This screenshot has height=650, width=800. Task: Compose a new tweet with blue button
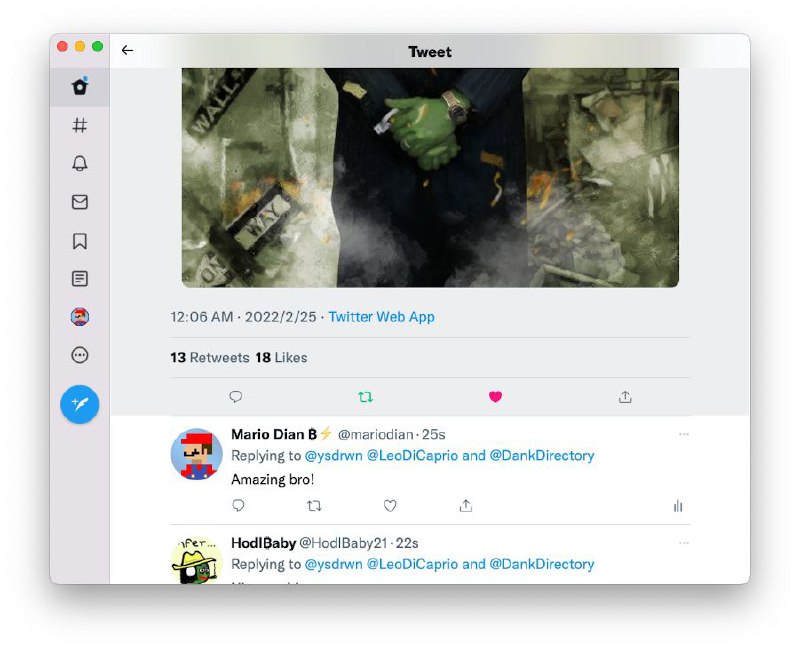click(80, 404)
